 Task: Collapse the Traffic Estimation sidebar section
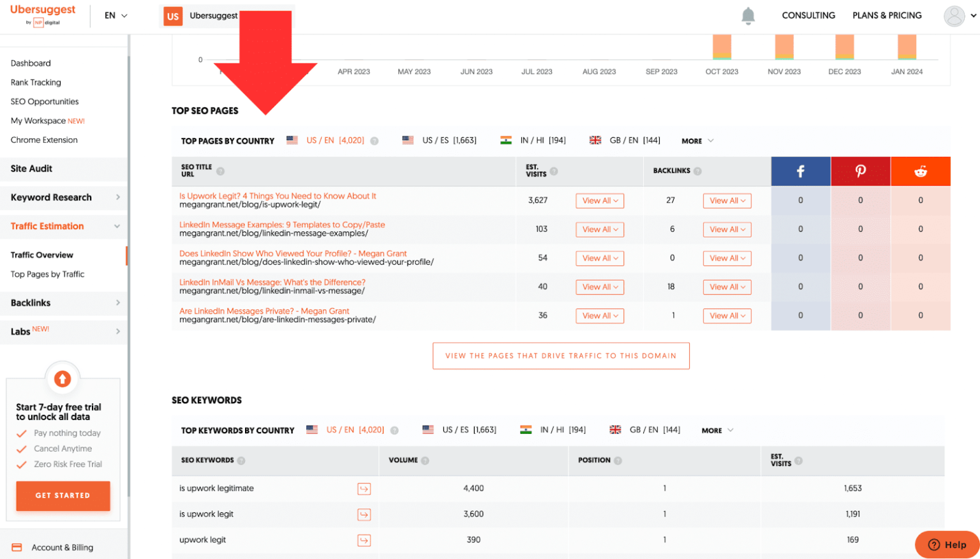(x=64, y=226)
